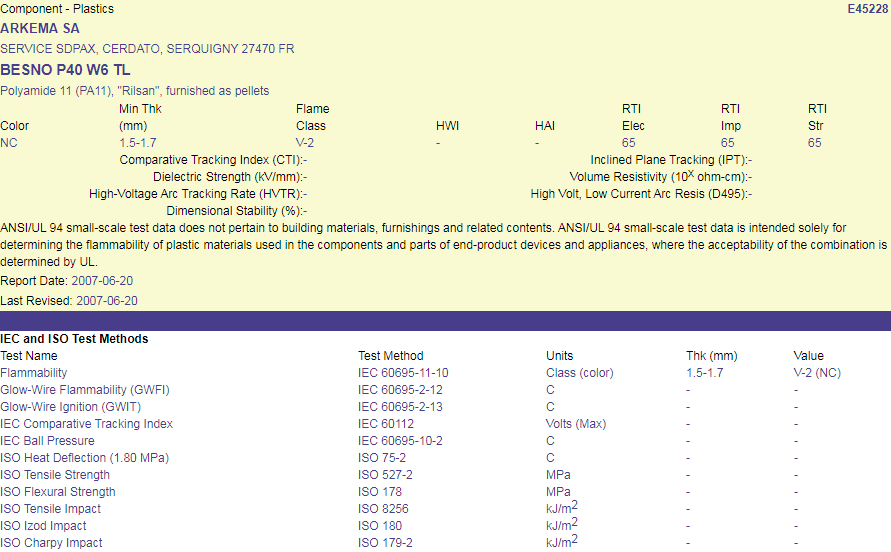
Task: Select the IEC and ISO Test Methods heading
Action: tap(74, 339)
